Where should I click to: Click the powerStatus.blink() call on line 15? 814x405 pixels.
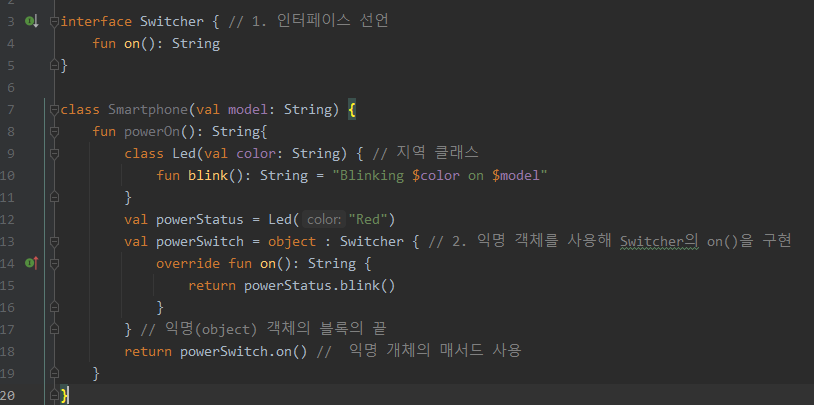(319, 286)
